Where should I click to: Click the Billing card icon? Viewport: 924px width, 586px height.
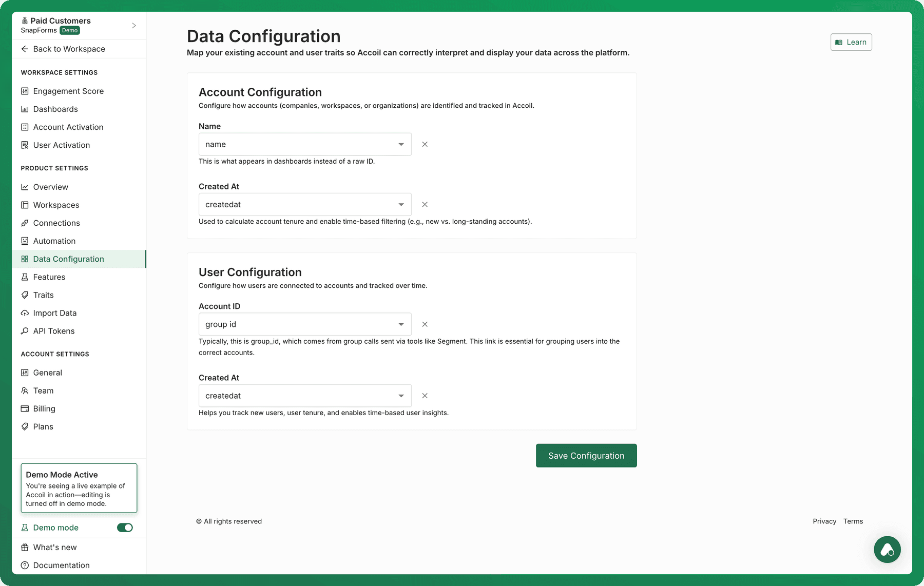click(25, 408)
